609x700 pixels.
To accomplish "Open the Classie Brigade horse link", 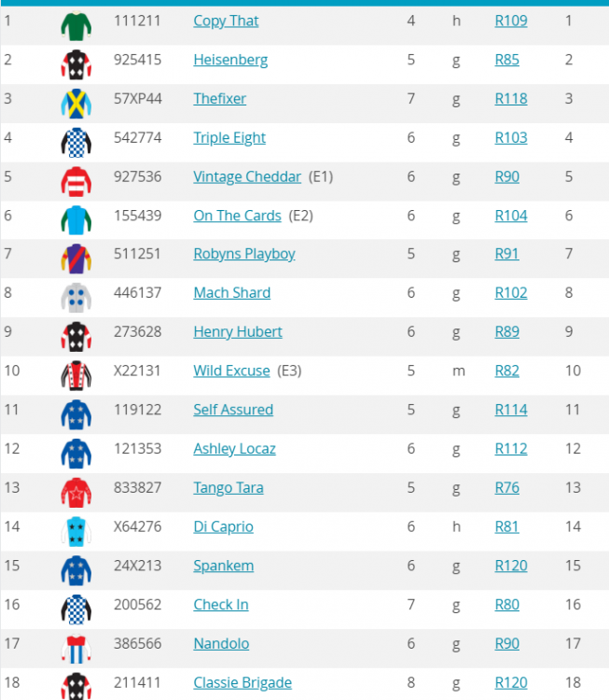I will [242, 683].
